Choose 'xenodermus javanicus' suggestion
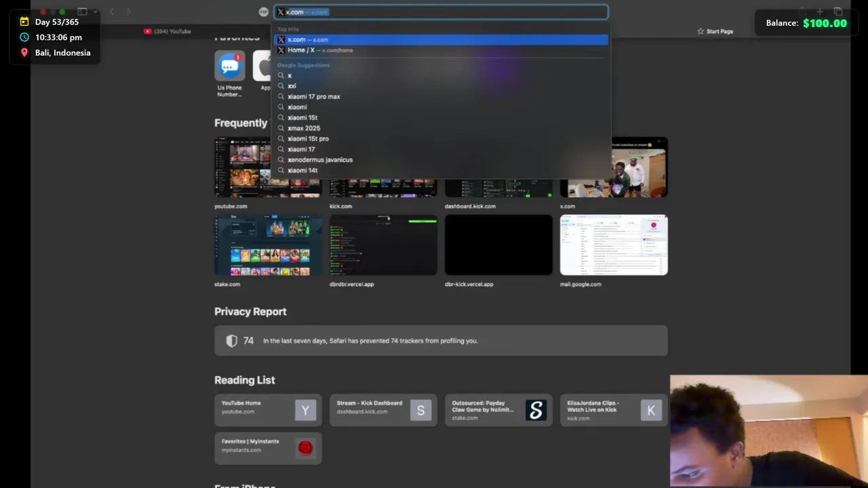 pyautogui.click(x=441, y=160)
